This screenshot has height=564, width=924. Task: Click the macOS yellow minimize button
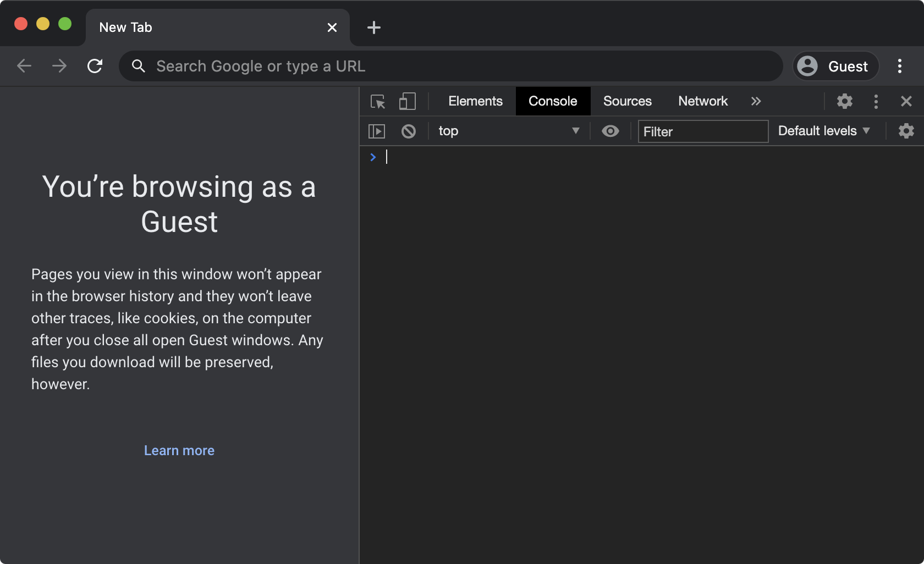[43, 24]
